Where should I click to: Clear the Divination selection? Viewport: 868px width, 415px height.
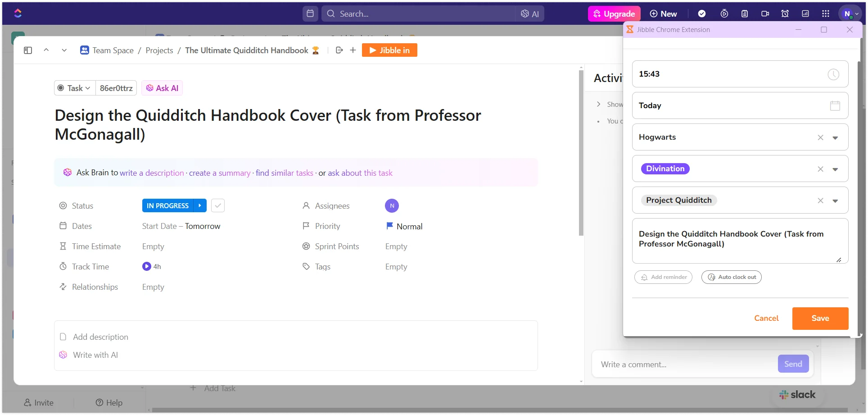click(x=821, y=169)
